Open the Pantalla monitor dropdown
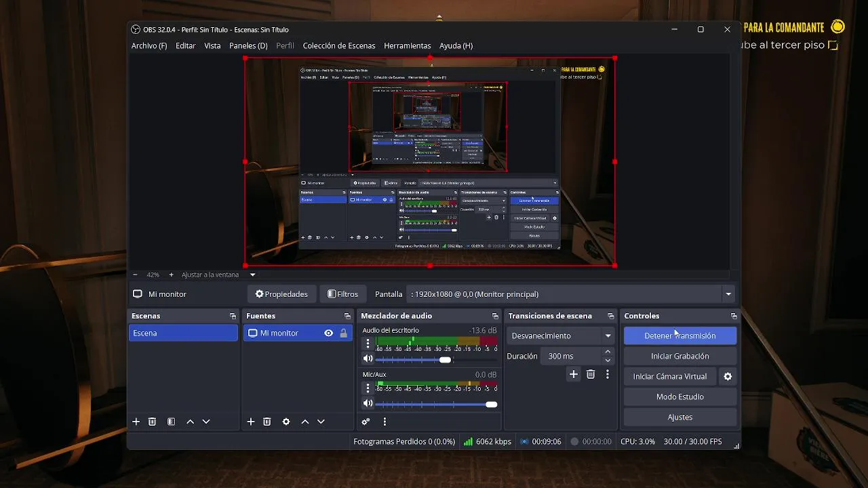Viewport: 868px width, 488px height. coord(728,294)
